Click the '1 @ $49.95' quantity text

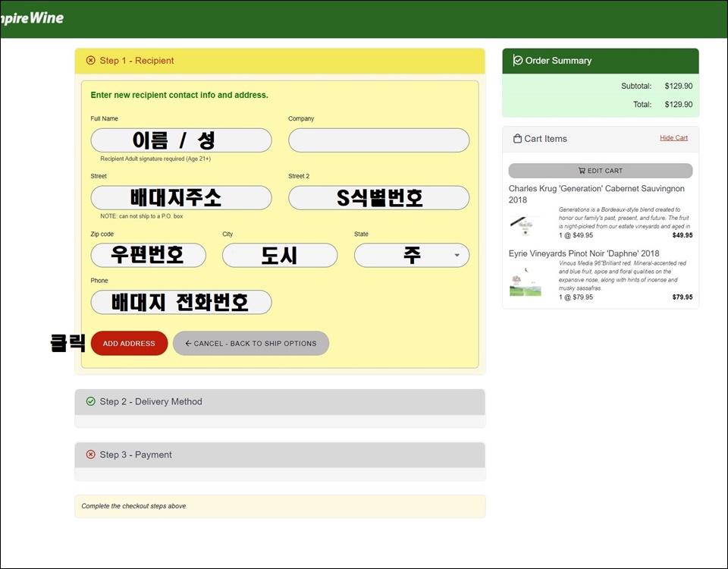click(x=576, y=235)
